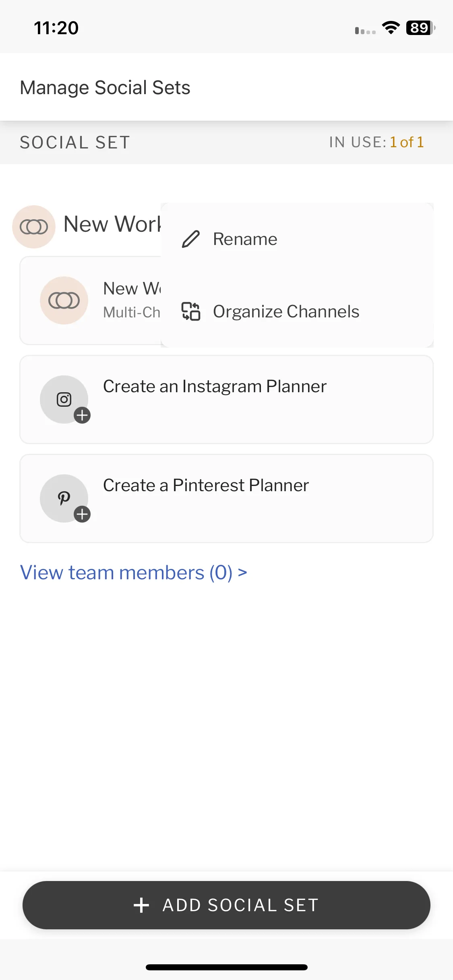Tap the New Workspace social set title
Image resolution: width=453 pixels, height=980 pixels.
112,224
